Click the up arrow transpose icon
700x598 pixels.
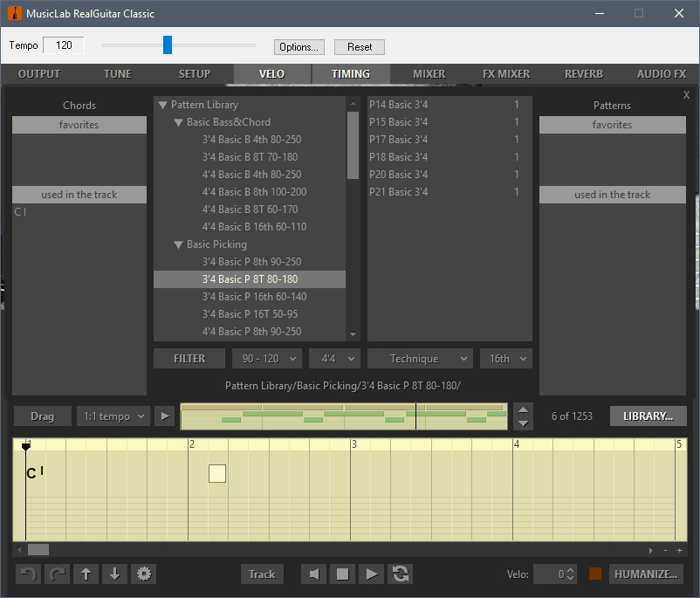tap(86, 574)
